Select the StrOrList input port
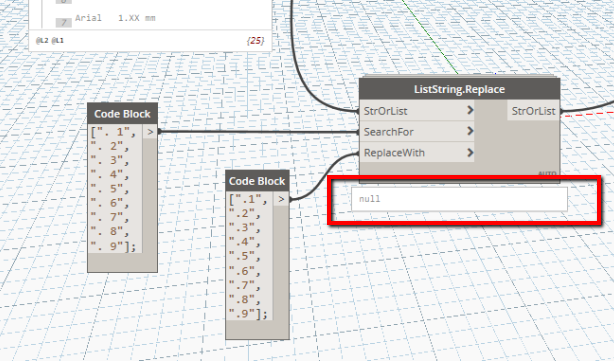The image size is (614, 364). tap(417, 111)
